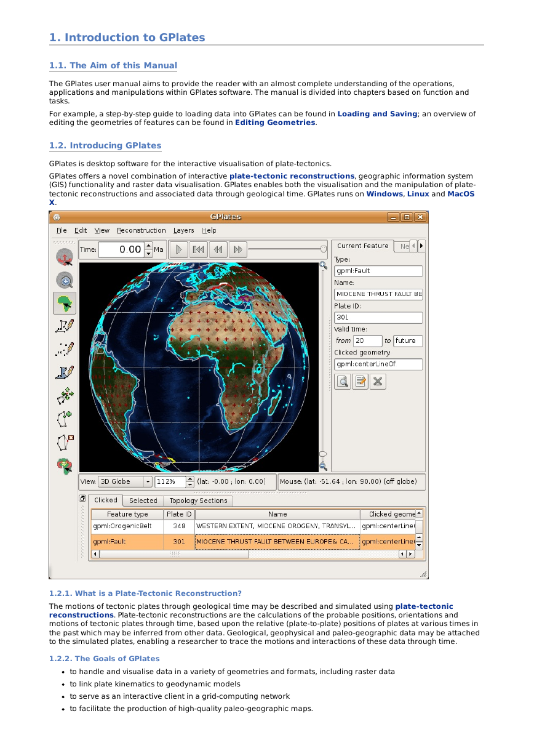534x756 pixels.
Task: Click the table scroll-up arrow
Action: [x=419, y=513]
